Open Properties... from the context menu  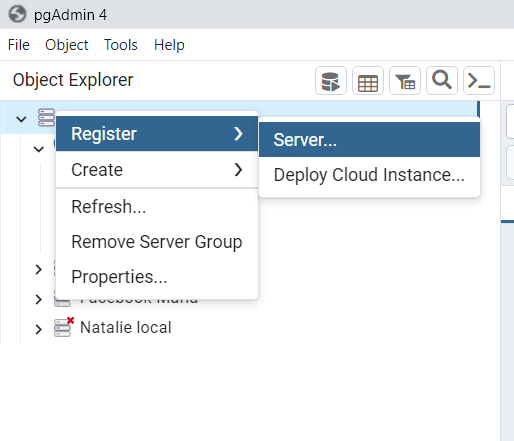157,276
